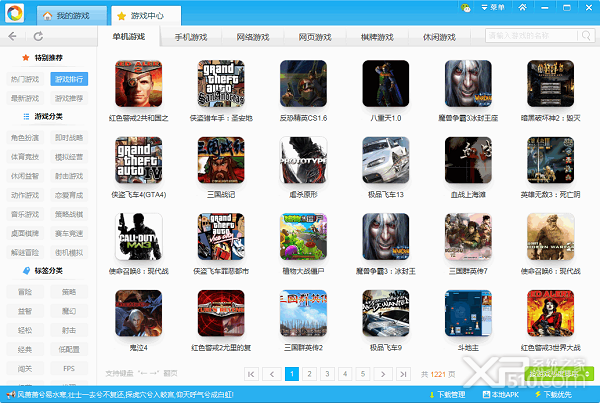
Task: Open the 反恐精英CS1.6 game icon
Action: click(303, 83)
